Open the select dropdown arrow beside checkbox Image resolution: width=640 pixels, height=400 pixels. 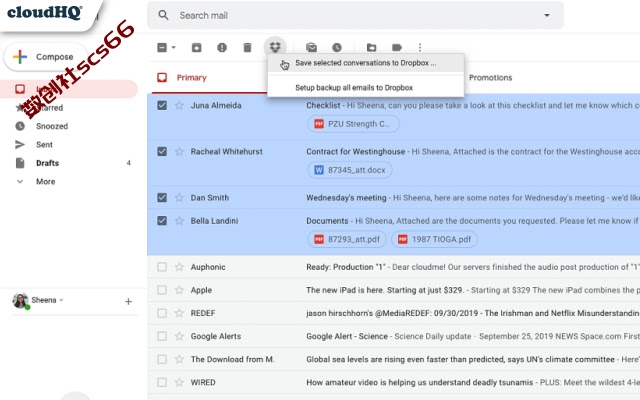[x=173, y=48]
